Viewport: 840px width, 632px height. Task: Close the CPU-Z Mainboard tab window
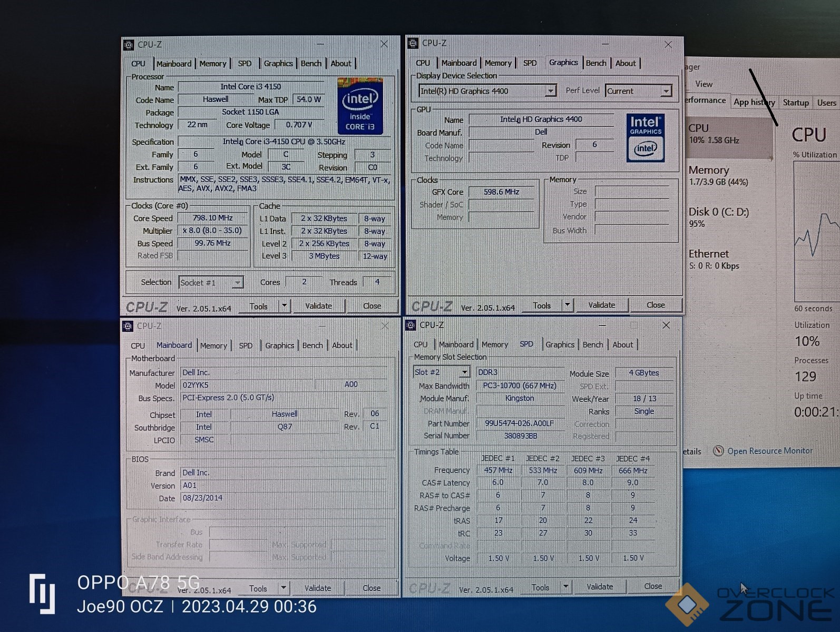[x=385, y=326]
